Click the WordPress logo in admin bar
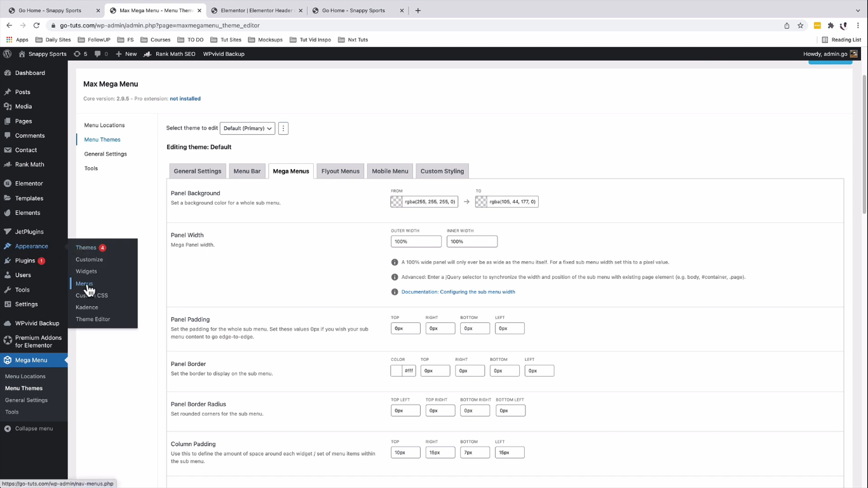 8,54
